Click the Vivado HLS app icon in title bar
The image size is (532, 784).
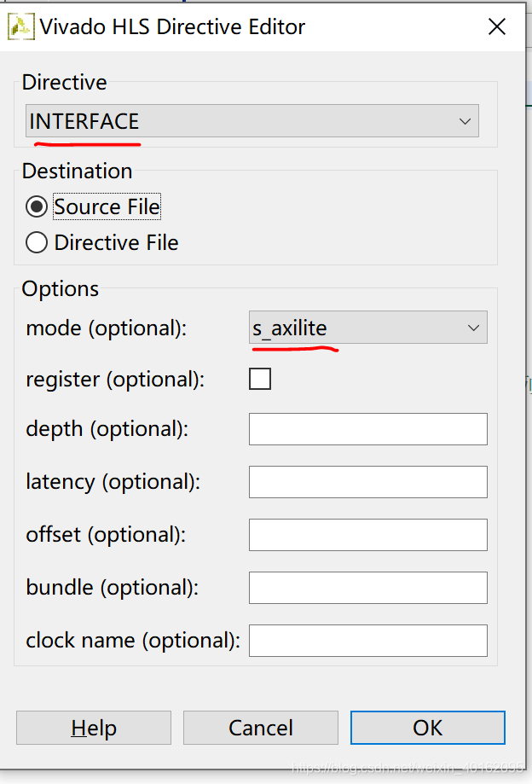click(x=21, y=27)
